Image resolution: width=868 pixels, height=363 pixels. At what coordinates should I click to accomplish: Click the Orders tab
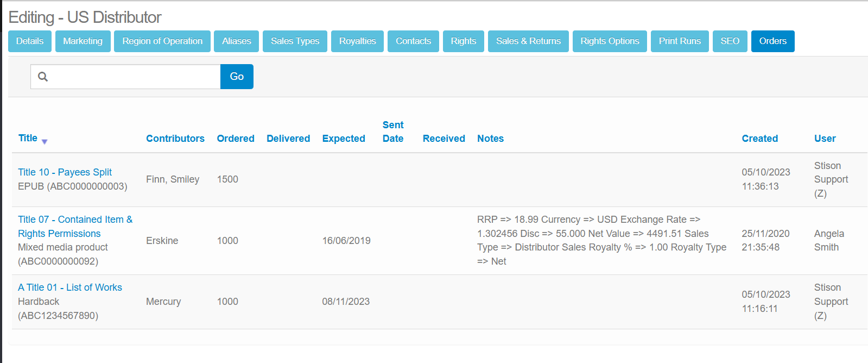[x=772, y=41]
